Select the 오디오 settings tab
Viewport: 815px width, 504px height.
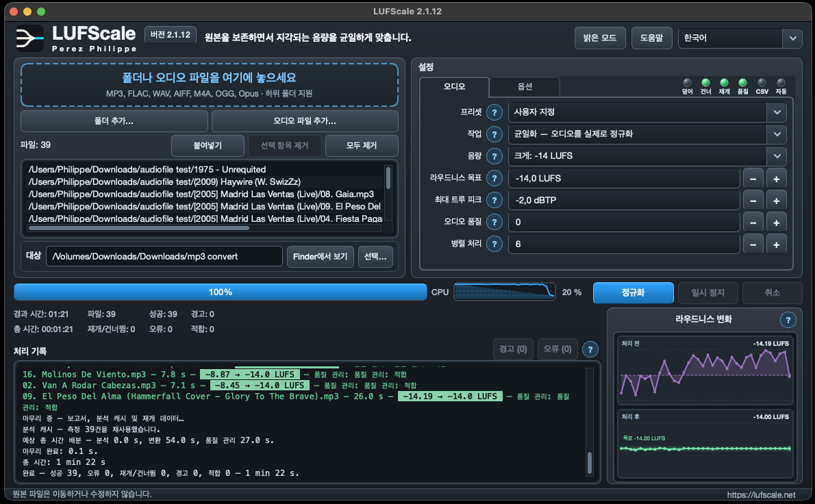click(x=454, y=87)
